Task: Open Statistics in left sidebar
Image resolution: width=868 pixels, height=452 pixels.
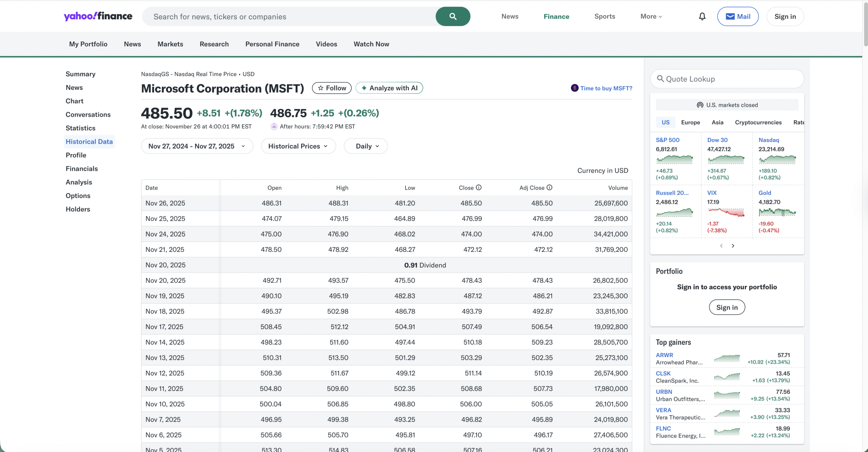Action: [x=80, y=128]
